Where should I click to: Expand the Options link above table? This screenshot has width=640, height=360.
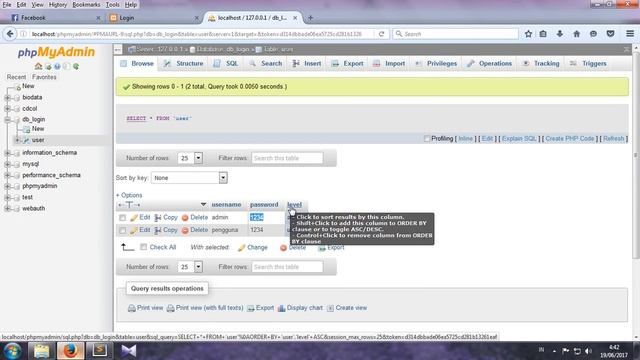[x=129, y=195]
